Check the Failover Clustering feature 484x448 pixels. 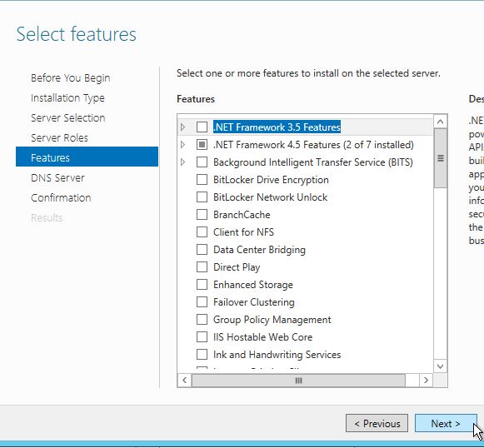pyautogui.click(x=202, y=301)
